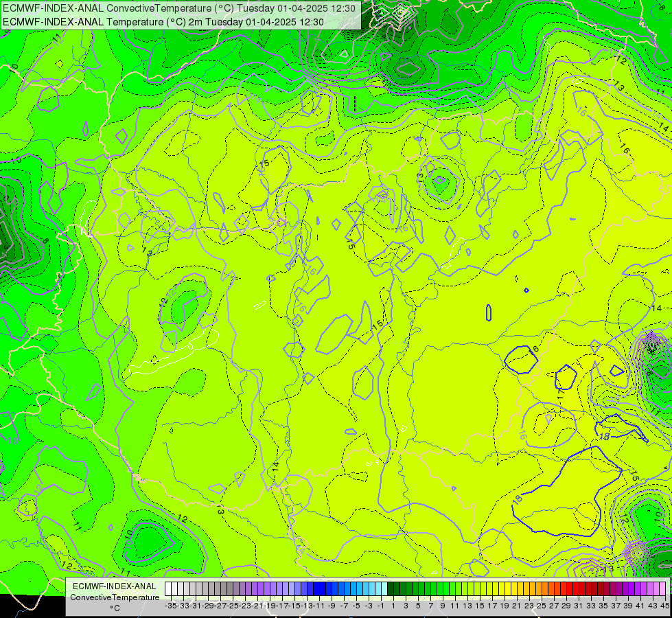Click the legend tick label '45'
Image resolution: width=672 pixels, height=618 pixels.
point(664,606)
